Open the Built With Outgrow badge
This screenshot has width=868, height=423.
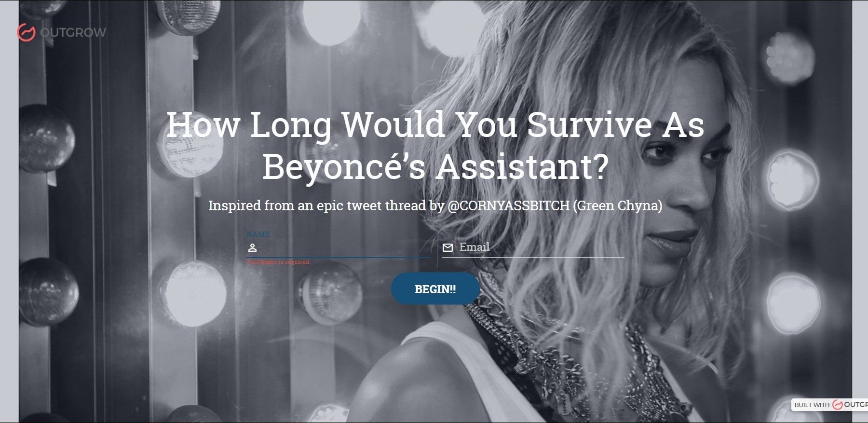[829, 405]
